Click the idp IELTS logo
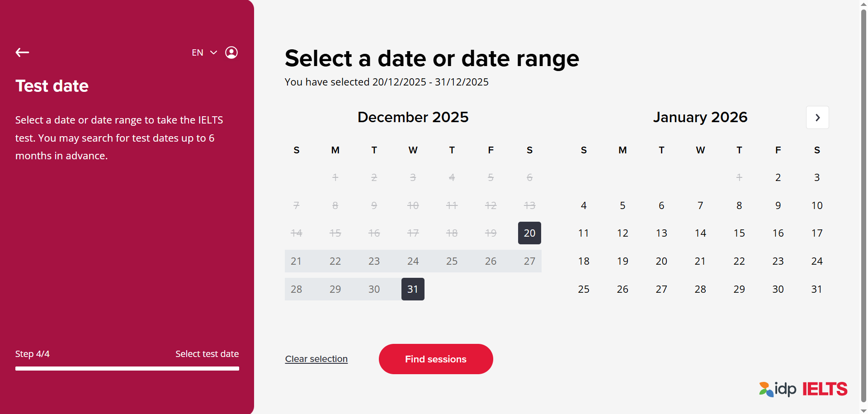 (803, 389)
